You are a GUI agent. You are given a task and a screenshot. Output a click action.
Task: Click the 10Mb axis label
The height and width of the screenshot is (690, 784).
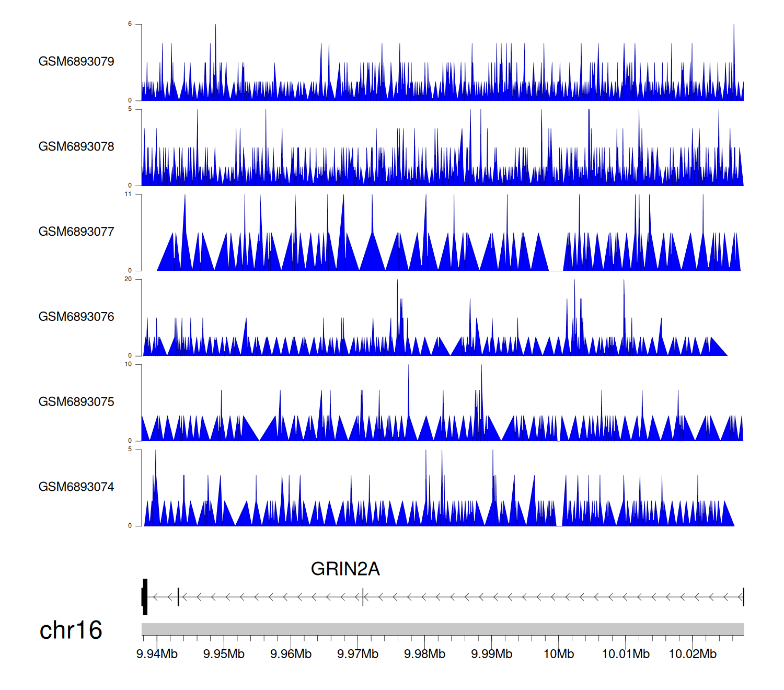tap(558, 654)
